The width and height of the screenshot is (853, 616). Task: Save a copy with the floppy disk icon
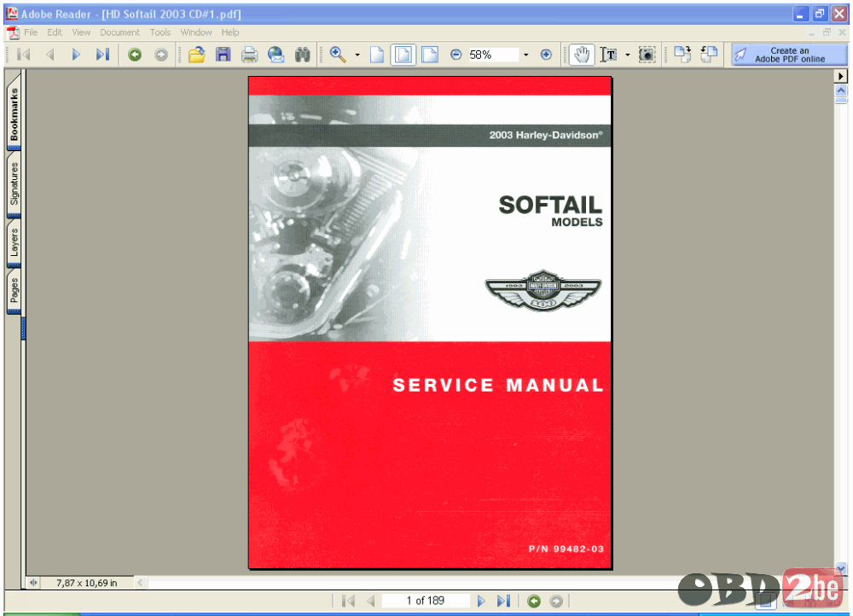pos(223,55)
